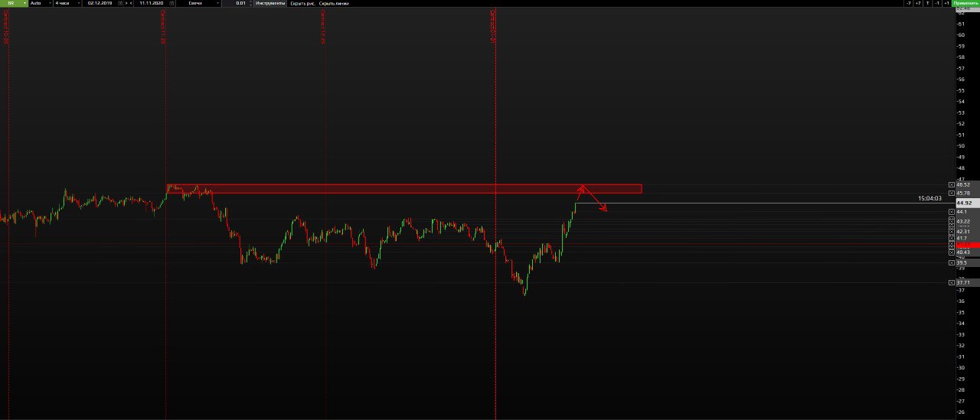Click the T button in top toolbar
Screen dimensions: 980x420
point(927,3)
